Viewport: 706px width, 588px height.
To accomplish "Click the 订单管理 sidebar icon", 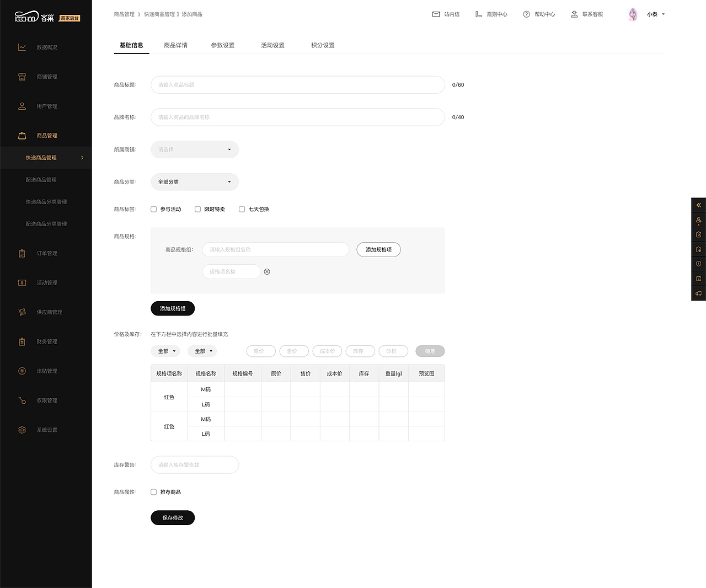I will pos(22,253).
